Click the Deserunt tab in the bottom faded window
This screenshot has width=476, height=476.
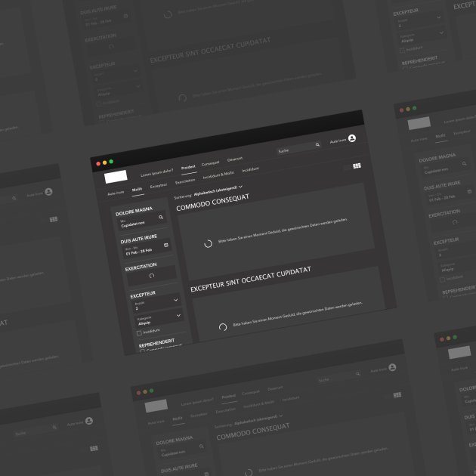pos(275,388)
